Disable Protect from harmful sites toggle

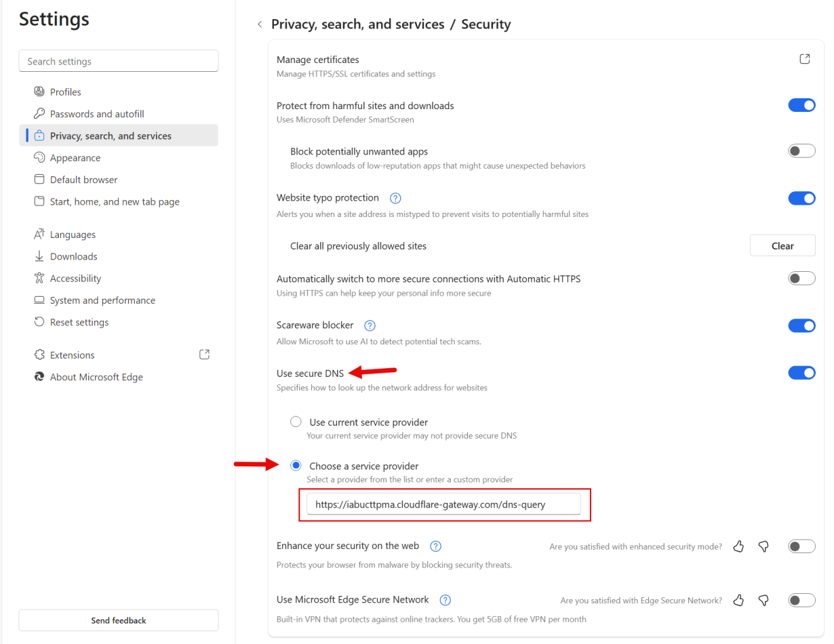[801, 105]
